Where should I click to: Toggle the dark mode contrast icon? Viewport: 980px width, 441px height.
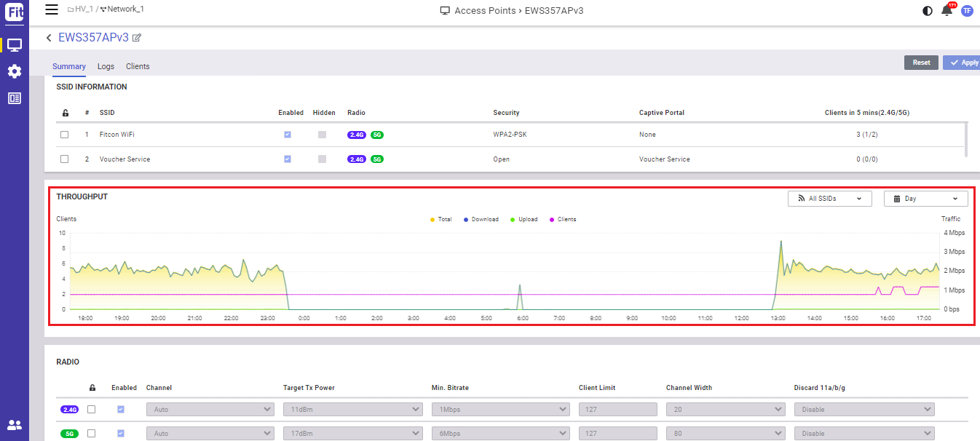point(927,11)
